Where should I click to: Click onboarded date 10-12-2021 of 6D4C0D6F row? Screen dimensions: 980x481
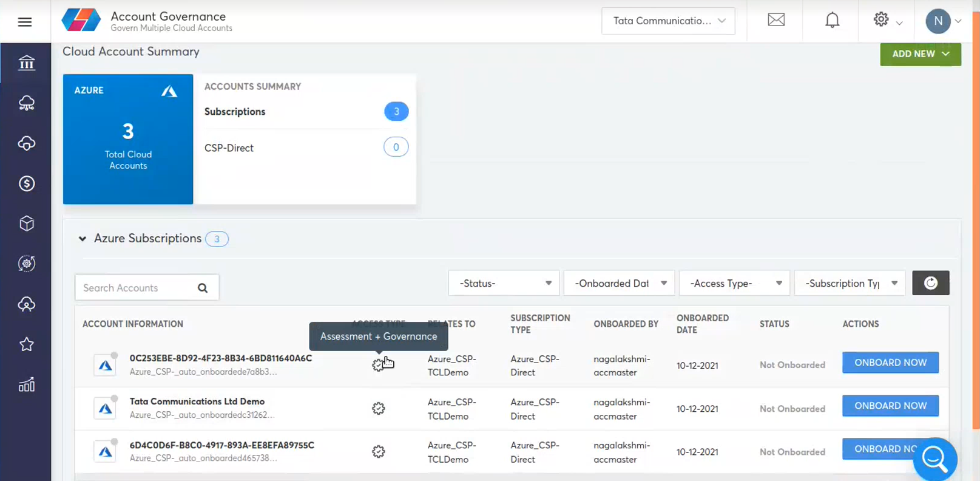pos(697,452)
